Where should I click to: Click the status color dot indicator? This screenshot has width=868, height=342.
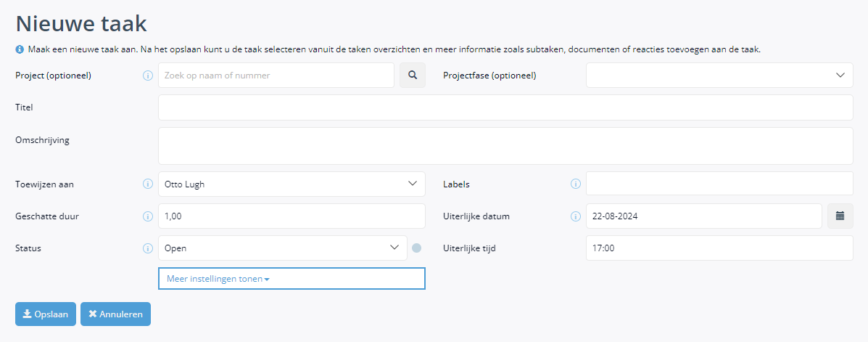point(417,248)
